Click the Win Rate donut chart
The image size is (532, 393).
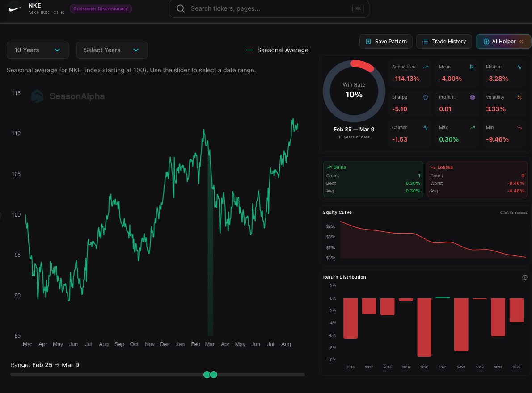[354, 91]
